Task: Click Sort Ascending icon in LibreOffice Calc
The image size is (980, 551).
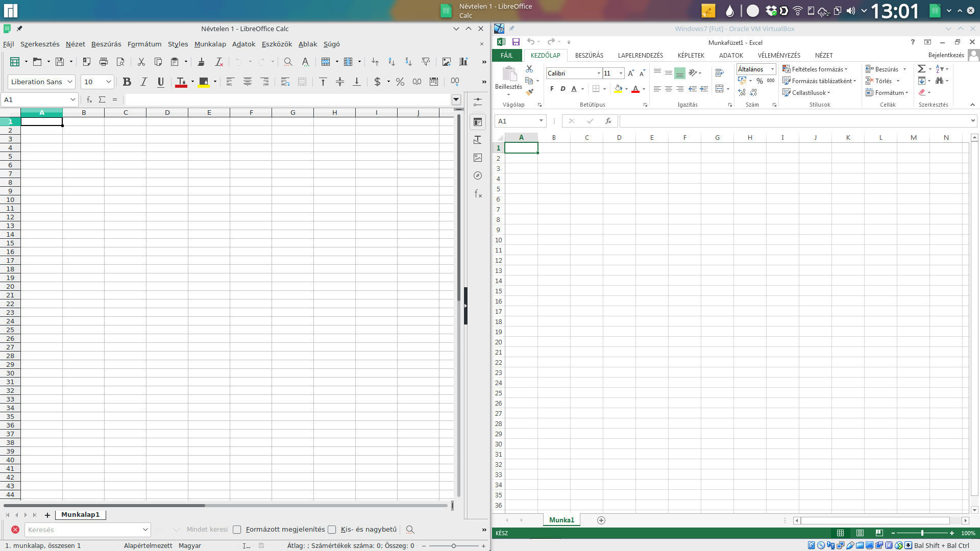Action: click(x=391, y=62)
